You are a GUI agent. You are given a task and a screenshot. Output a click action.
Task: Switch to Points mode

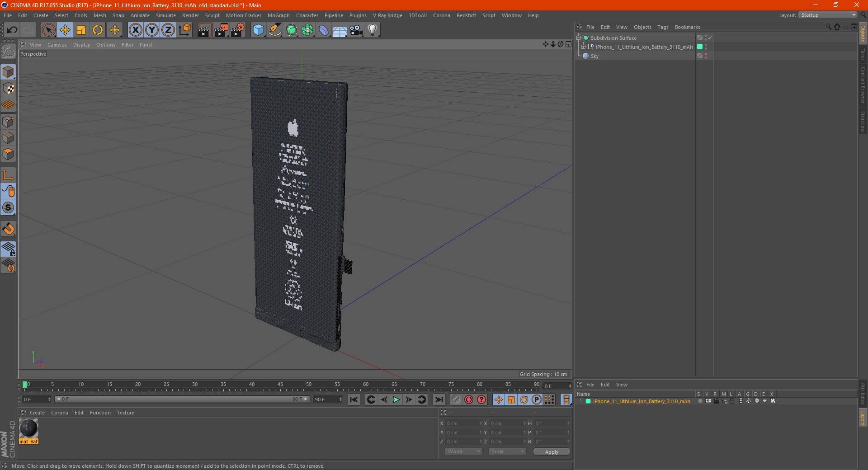point(9,122)
